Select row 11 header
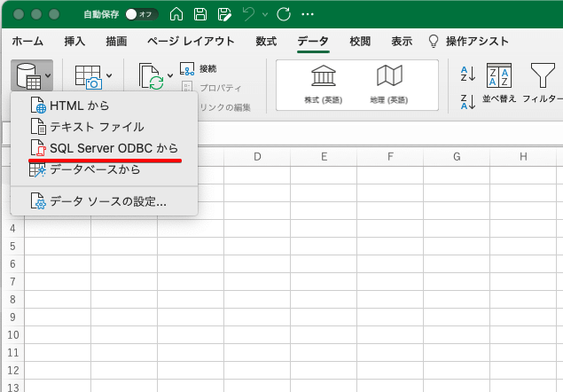Viewport: 563px width, 392px height. point(13,353)
